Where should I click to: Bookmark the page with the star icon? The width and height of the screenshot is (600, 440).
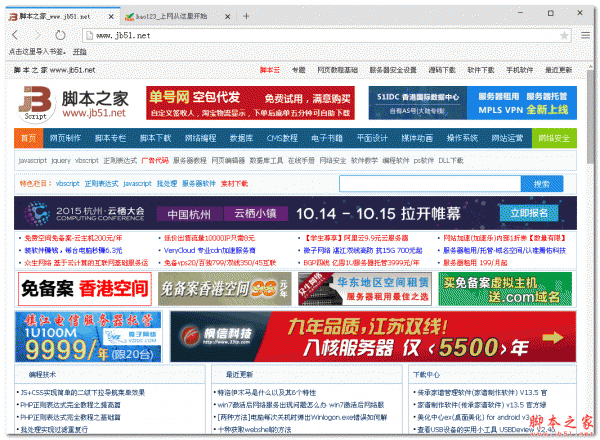564,36
